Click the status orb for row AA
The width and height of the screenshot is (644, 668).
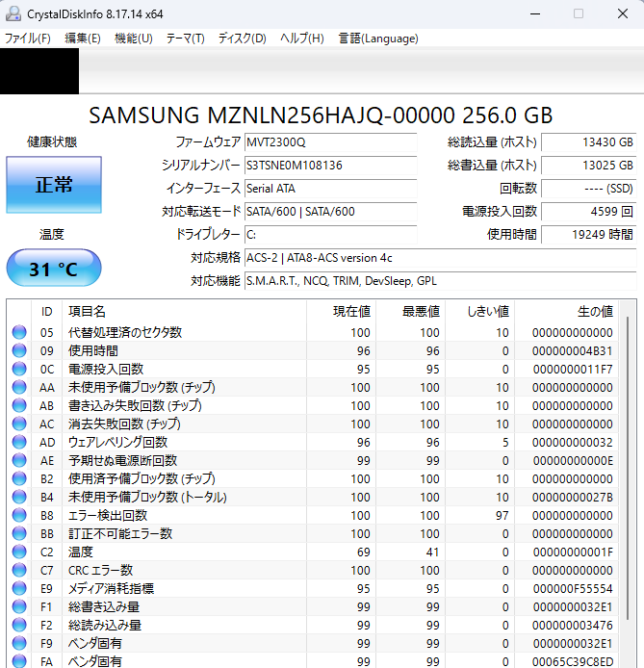19,387
